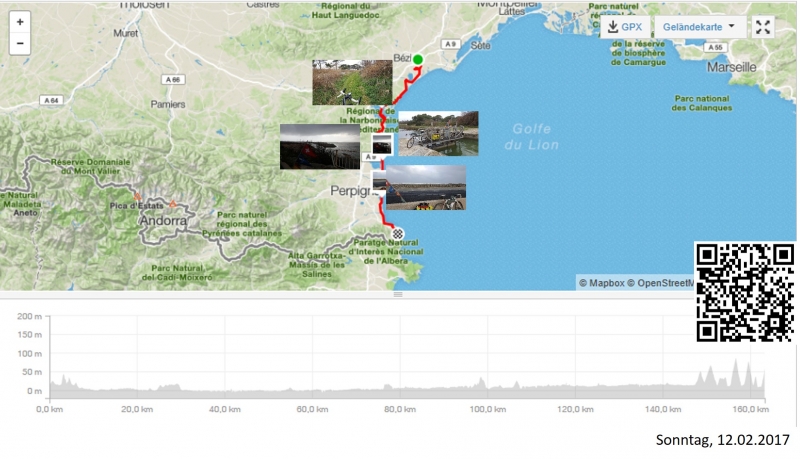The image size is (800, 459).
Task: Download the route as GPX
Action: pyautogui.click(x=625, y=27)
